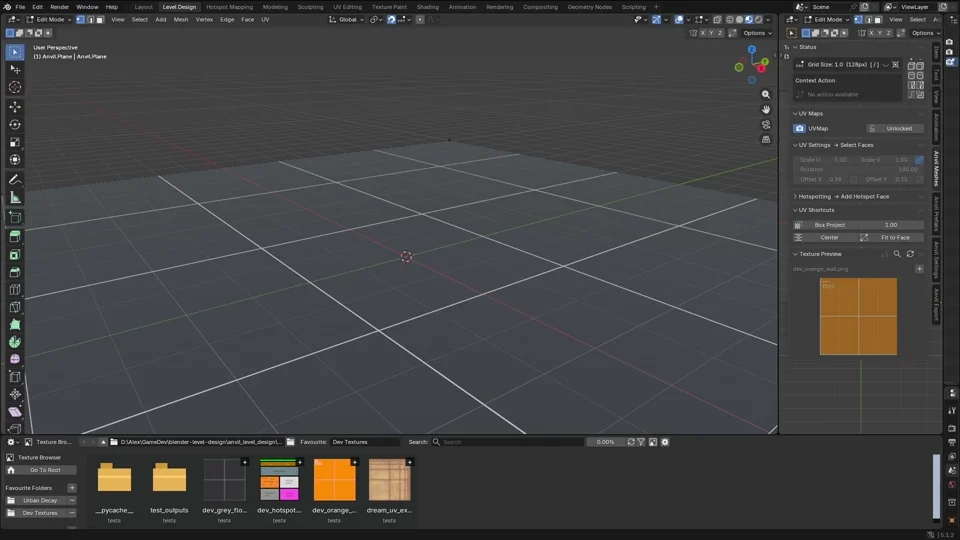
Task: Activate the Scale tool
Action: [x=15, y=142]
